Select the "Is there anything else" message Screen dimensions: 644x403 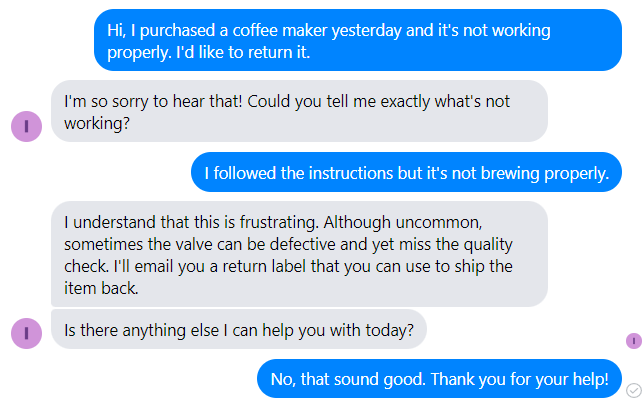(x=238, y=329)
